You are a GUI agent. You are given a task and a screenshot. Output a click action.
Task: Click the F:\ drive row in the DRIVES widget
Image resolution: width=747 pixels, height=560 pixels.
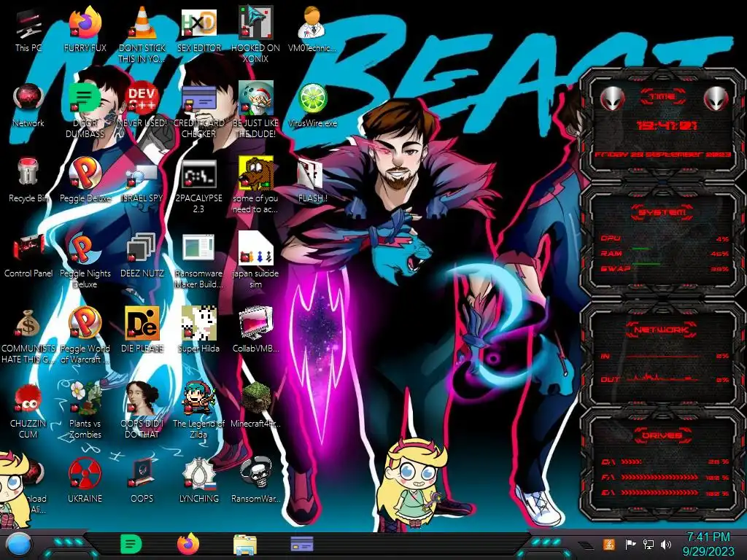point(665,477)
